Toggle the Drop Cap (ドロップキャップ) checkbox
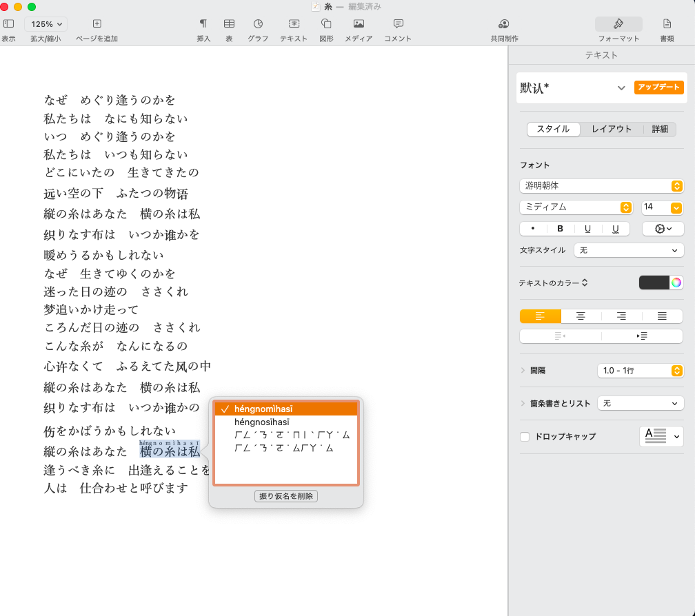This screenshot has width=695, height=616. click(525, 436)
